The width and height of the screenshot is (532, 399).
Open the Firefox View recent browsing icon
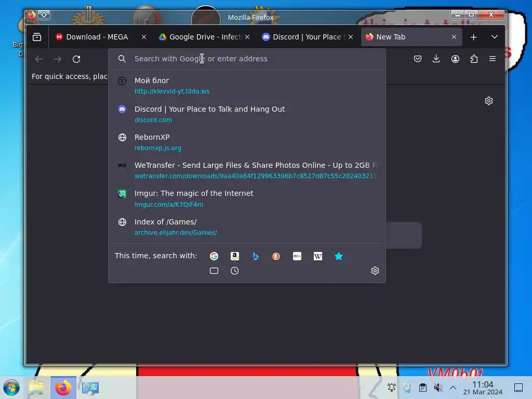point(37,37)
